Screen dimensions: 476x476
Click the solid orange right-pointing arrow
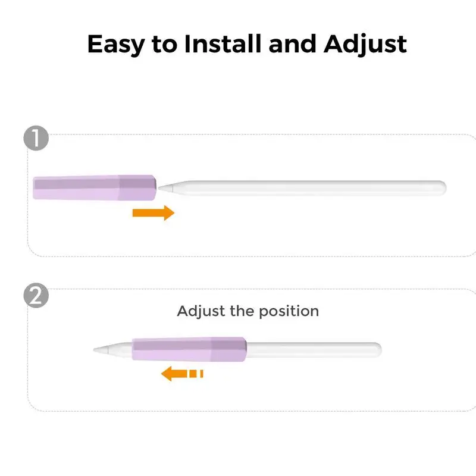tap(153, 212)
